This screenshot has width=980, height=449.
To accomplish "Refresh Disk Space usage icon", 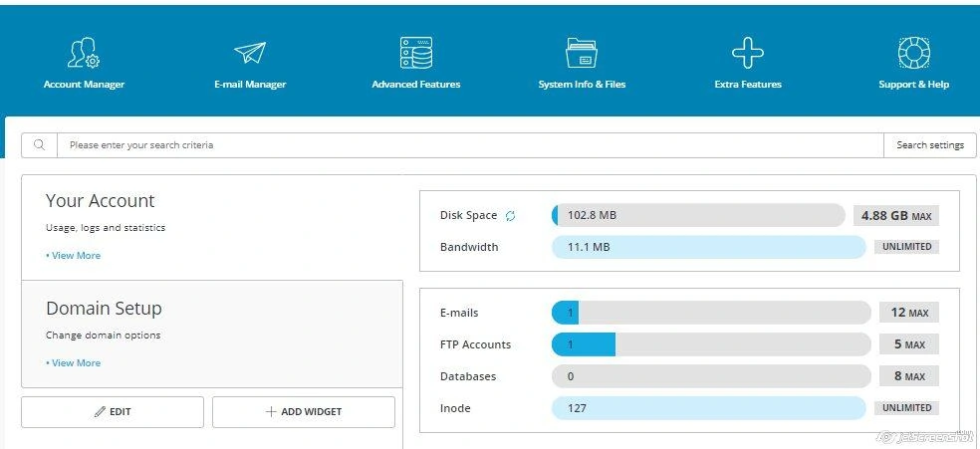I will click(511, 216).
